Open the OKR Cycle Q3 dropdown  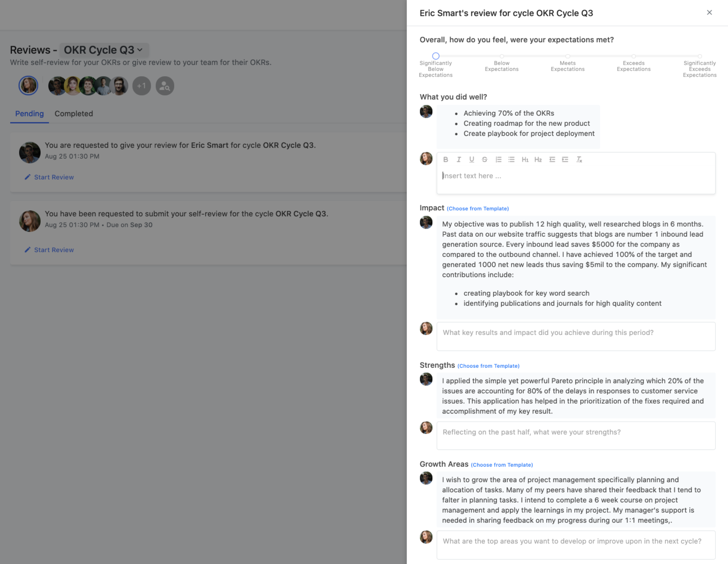[104, 50]
